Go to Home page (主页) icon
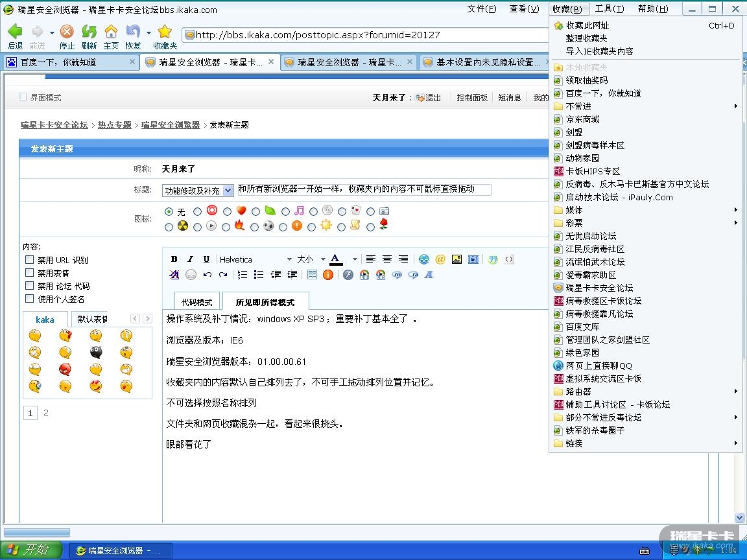This screenshot has width=747, height=560. tap(111, 31)
